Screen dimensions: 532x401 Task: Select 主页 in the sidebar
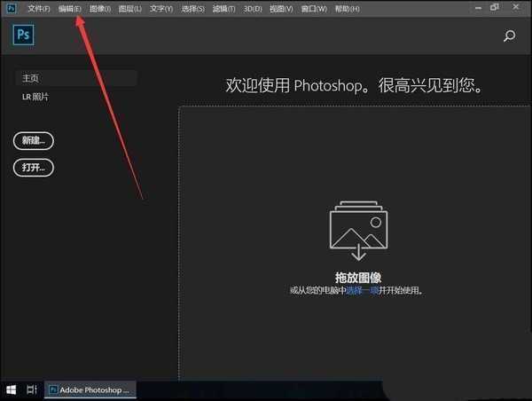coord(76,78)
